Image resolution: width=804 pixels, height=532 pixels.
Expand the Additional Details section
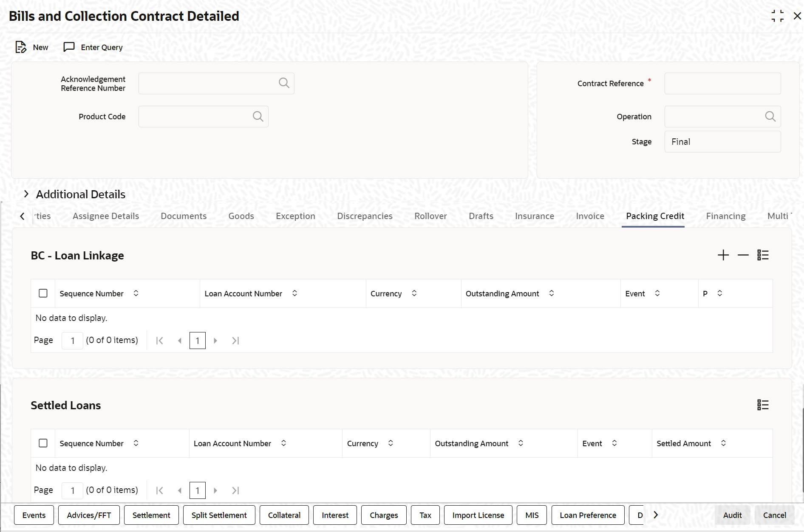point(26,194)
